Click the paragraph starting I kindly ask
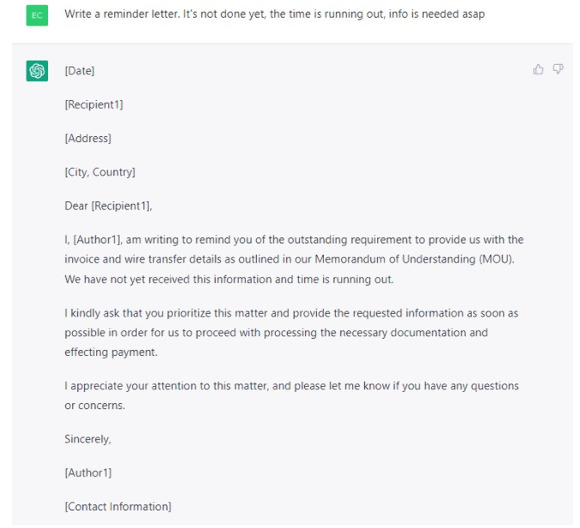 [291, 333]
